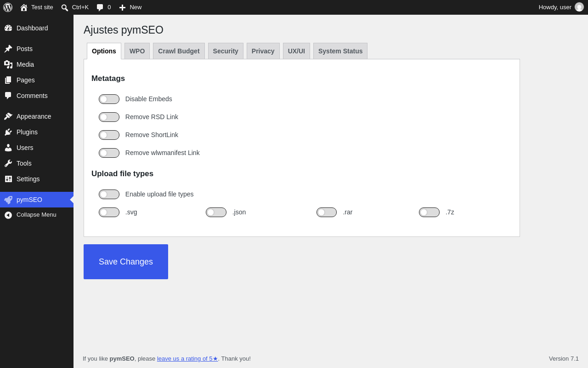Click the Ctrl+K search shortcut label
588x368 pixels.
(x=80, y=7)
